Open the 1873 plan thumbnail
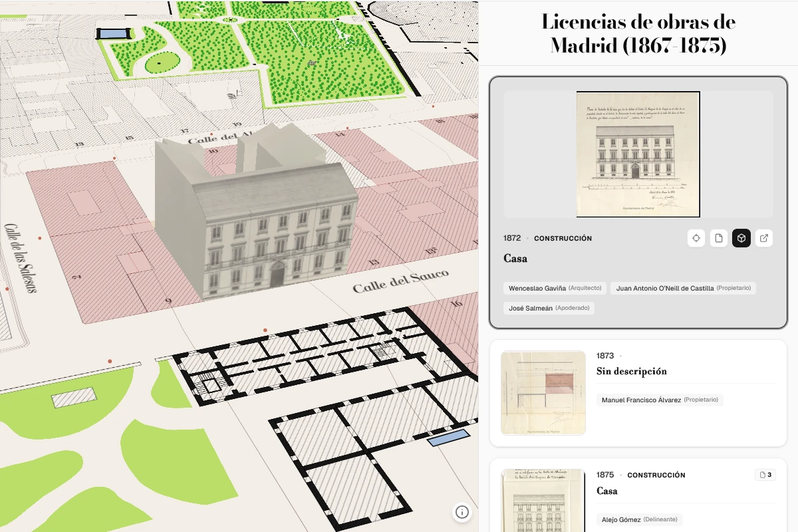Screen dimensions: 798x532 click(x=543, y=393)
